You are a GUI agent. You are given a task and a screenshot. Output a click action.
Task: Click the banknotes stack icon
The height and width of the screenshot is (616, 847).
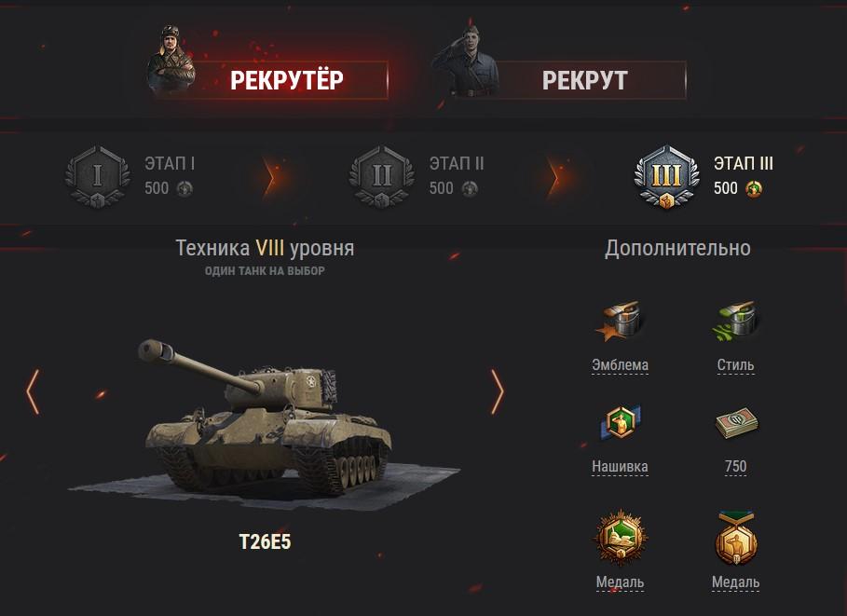(736, 422)
